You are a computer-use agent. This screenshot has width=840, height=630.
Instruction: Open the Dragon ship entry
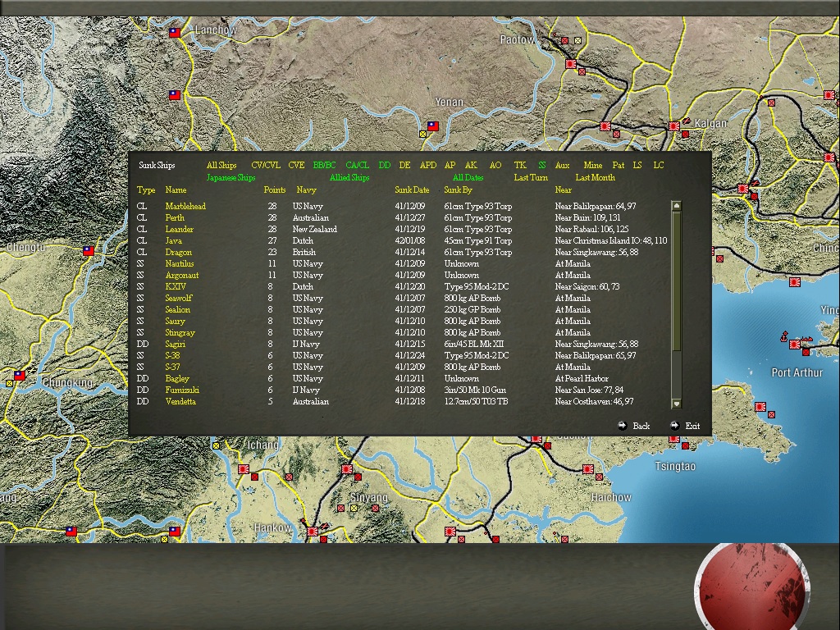[x=178, y=252]
